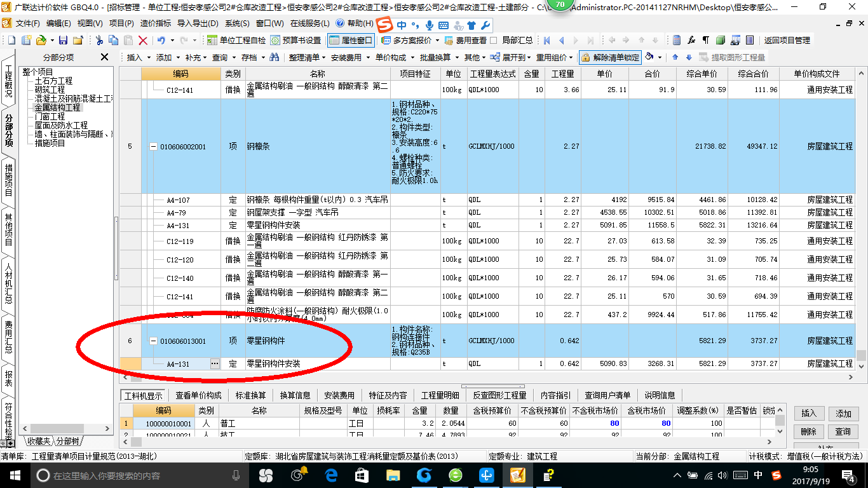Open Microsoft Store from taskbar
Screen dimensions: 868x488
pyautogui.click(x=362, y=475)
